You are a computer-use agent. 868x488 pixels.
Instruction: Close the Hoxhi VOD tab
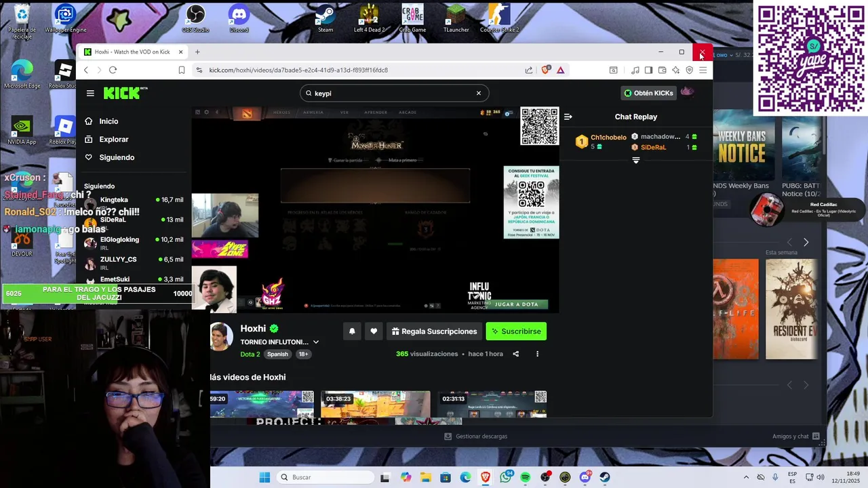pos(180,52)
